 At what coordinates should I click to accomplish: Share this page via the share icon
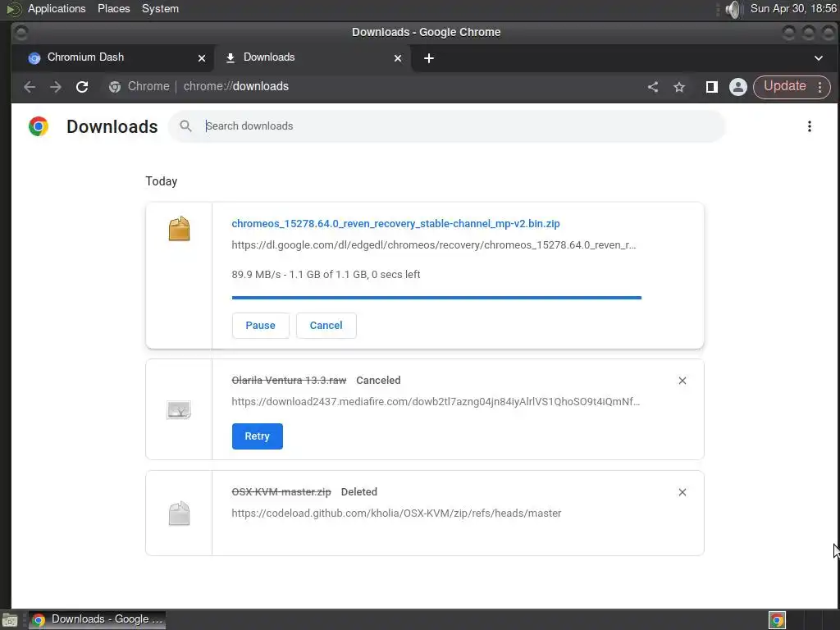(652, 87)
